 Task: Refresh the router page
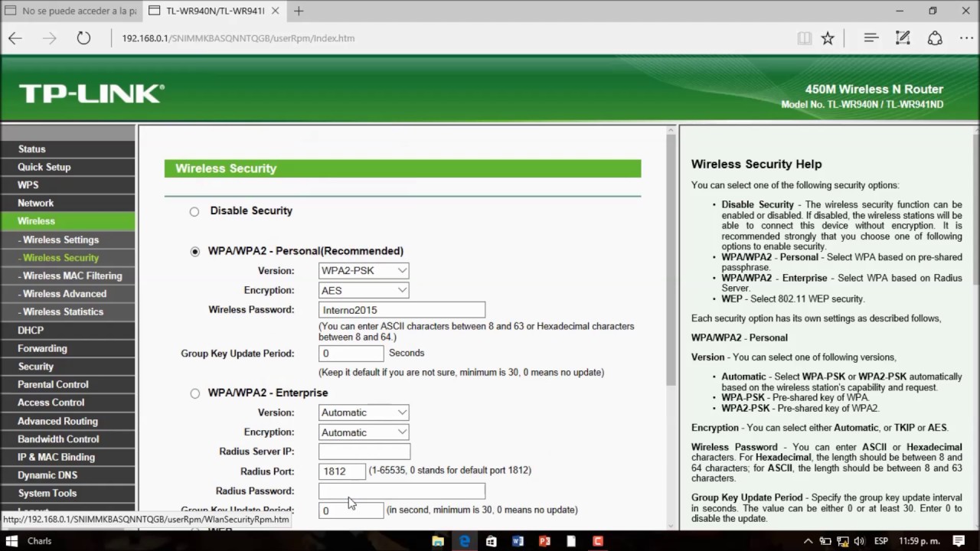(x=83, y=38)
